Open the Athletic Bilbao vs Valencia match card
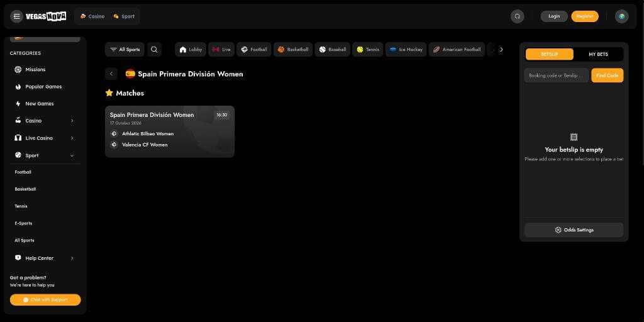Image resolution: width=644 pixels, height=322 pixels. [x=170, y=131]
